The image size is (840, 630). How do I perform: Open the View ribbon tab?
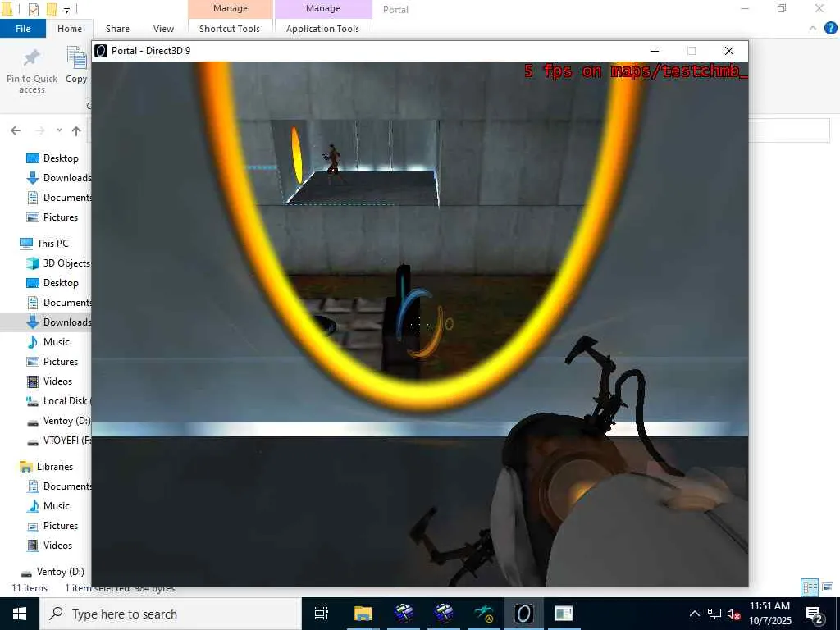163,29
